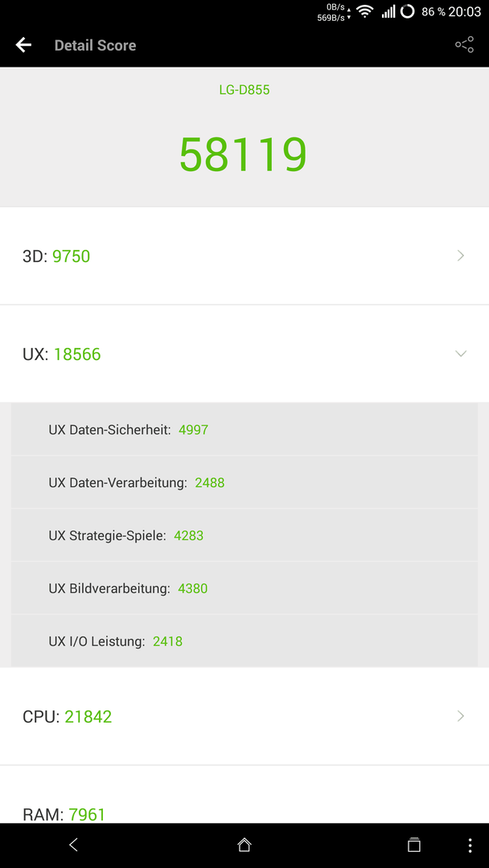
Task: Select UX Daten-Sicherheit entry
Action: tap(244, 429)
